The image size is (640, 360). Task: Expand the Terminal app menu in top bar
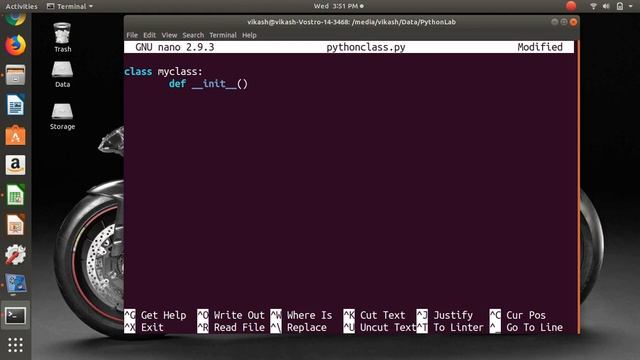point(70,6)
